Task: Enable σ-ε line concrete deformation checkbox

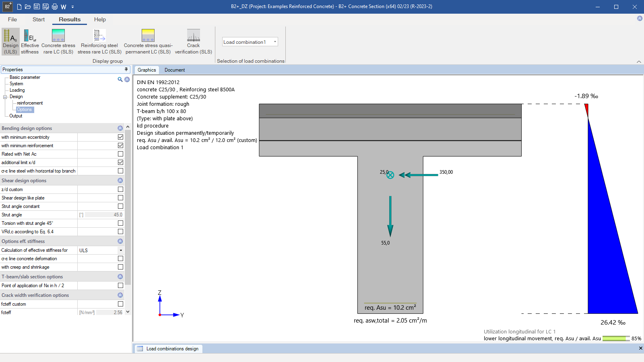Action: [x=120, y=259]
